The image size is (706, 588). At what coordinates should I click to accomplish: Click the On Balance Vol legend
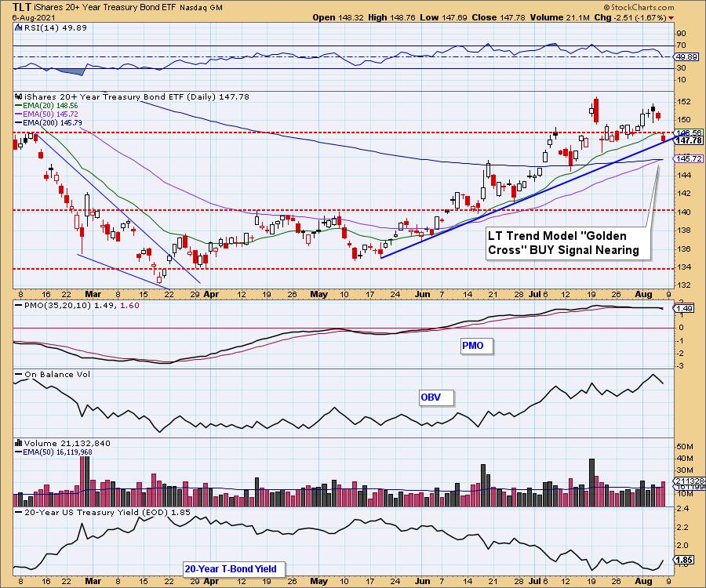point(53,374)
